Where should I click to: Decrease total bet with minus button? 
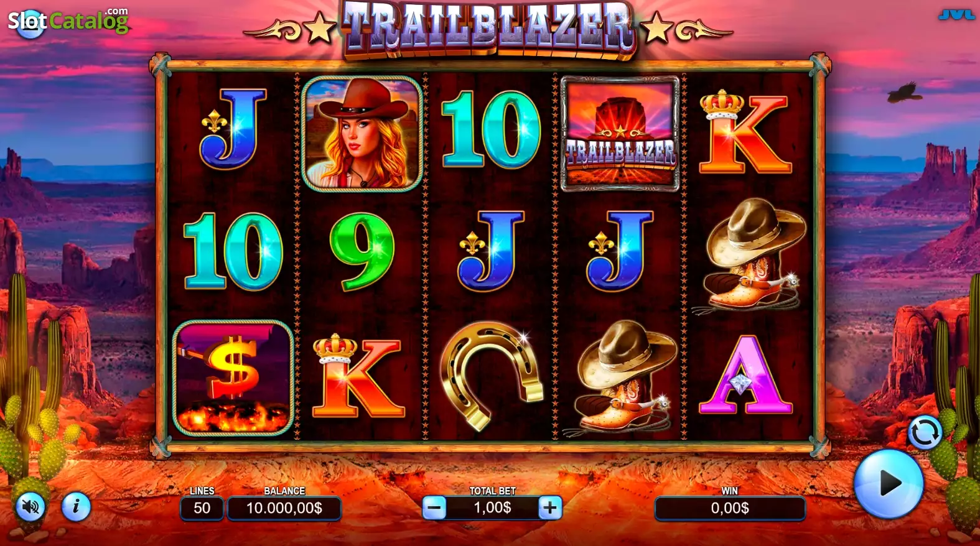tap(434, 508)
